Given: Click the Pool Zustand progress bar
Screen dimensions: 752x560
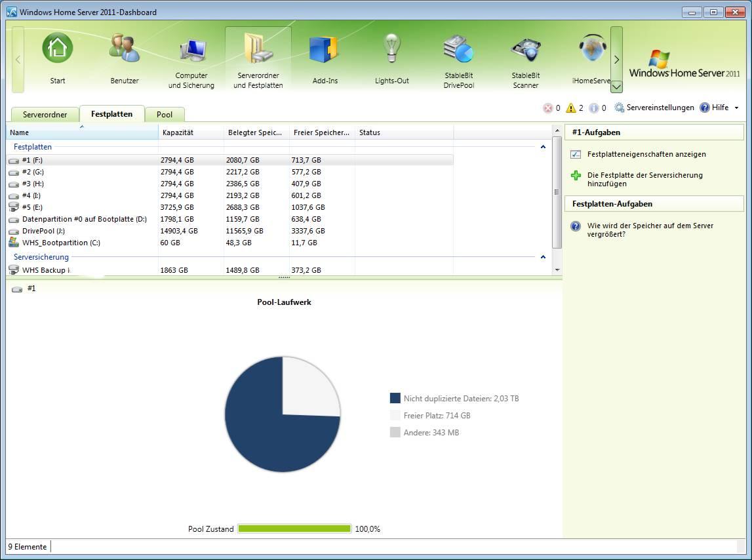Looking at the screenshot, I should [294, 529].
